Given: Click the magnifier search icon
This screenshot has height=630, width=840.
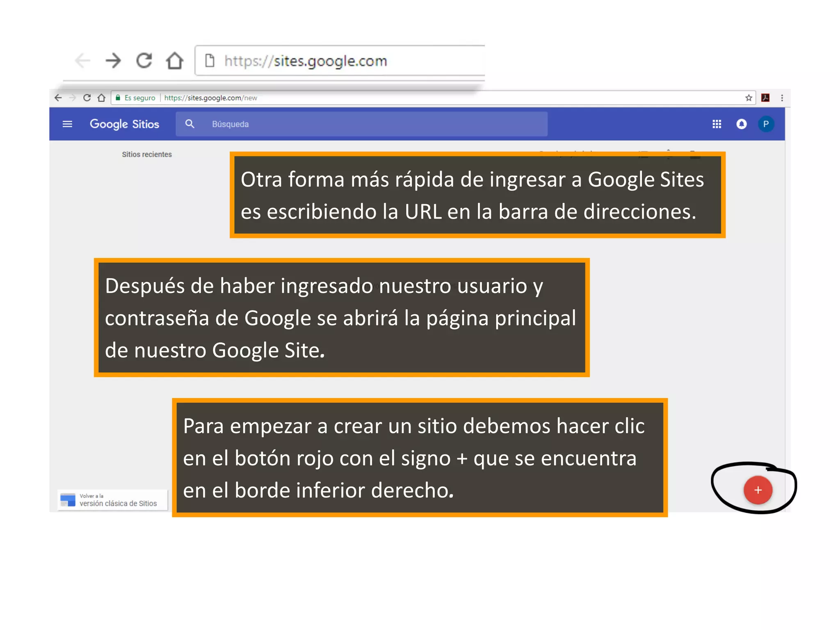Looking at the screenshot, I should tap(189, 124).
